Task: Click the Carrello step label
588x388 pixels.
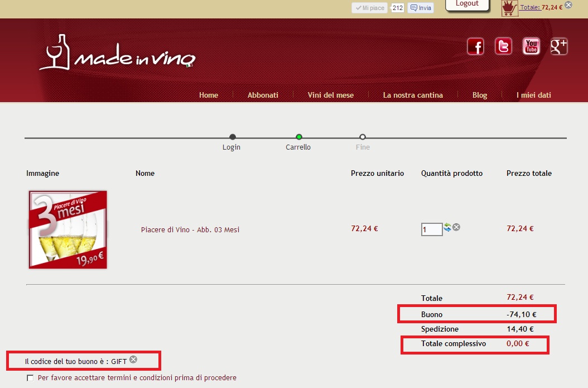Action: [x=298, y=147]
